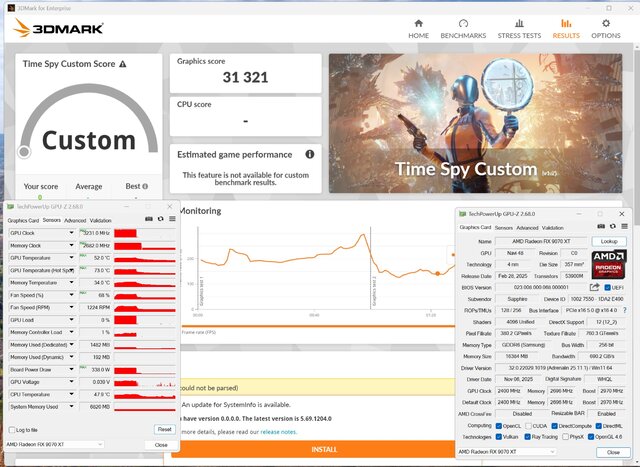Screen dimensions: 640x467
Task: Toggle the PhysX checkbox
Action: [567, 437]
